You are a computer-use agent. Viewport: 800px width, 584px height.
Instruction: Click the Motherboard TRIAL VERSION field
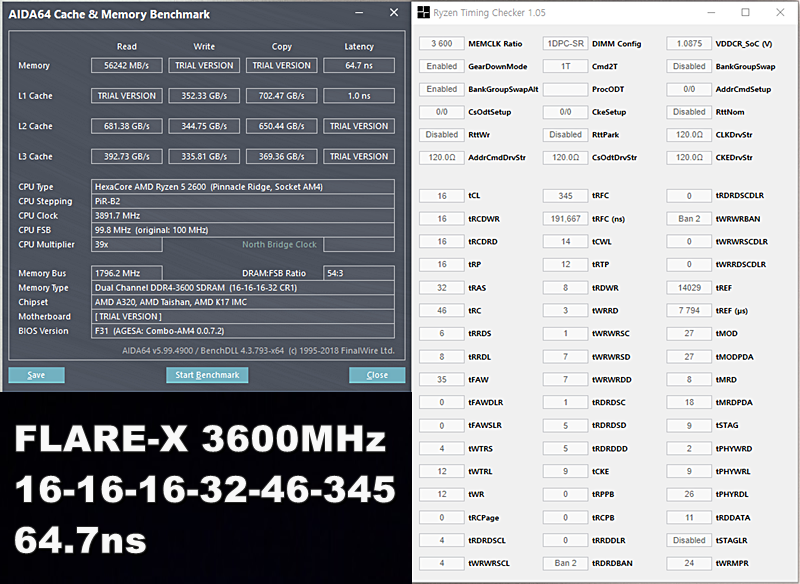click(x=243, y=316)
